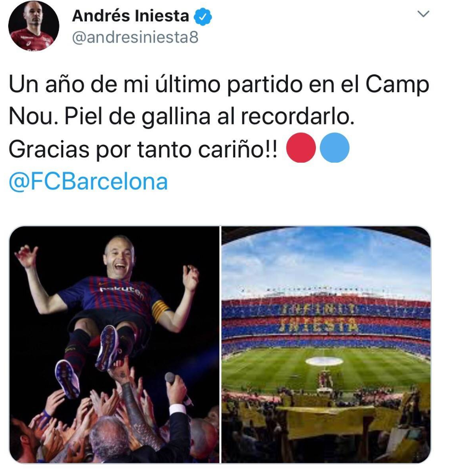Open the @FCBarcelona mention link
The image size is (469, 476).
click(x=88, y=182)
